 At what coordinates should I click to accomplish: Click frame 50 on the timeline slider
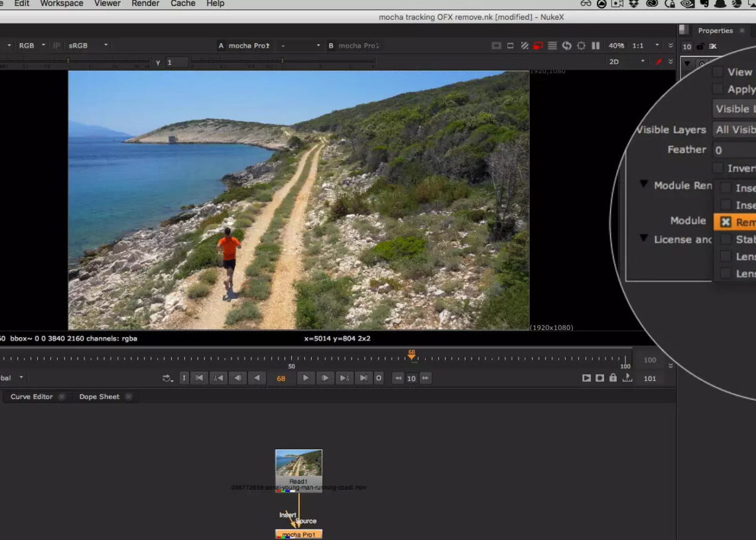pos(292,355)
